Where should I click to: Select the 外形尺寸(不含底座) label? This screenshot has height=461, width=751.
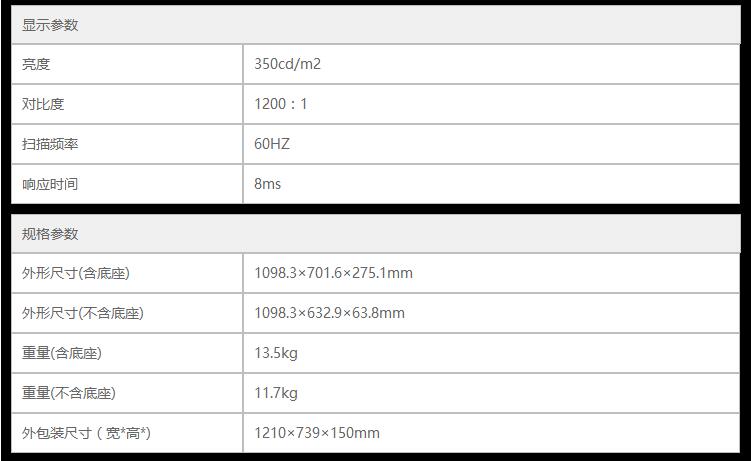pos(83,313)
